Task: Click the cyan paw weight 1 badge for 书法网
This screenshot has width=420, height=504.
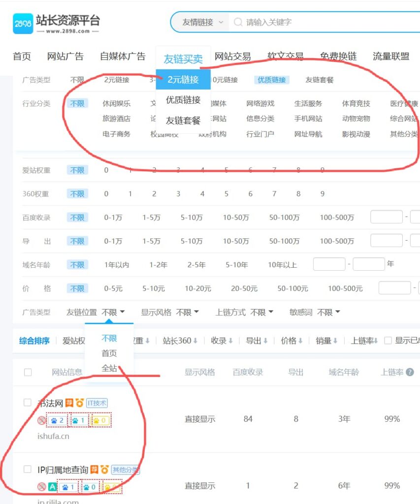Action: [x=78, y=420]
